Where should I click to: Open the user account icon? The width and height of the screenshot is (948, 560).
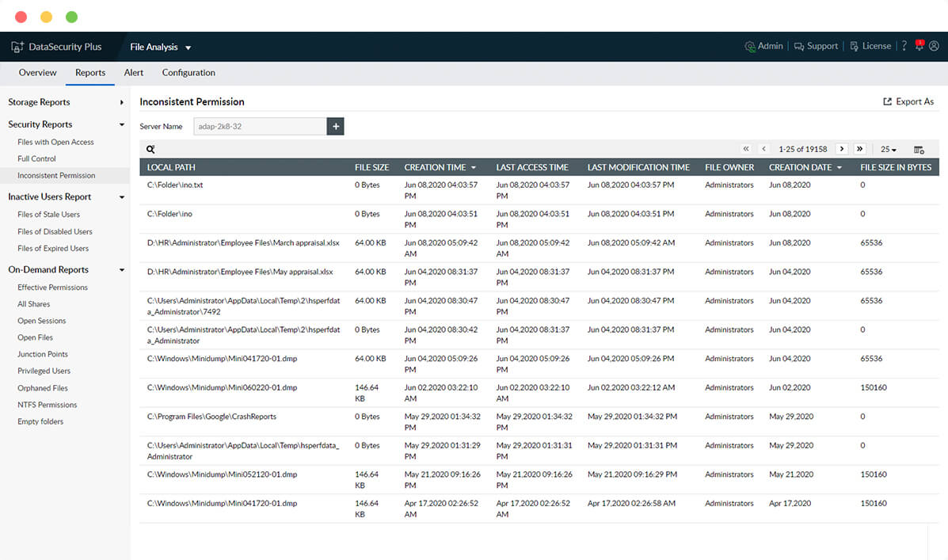click(935, 46)
